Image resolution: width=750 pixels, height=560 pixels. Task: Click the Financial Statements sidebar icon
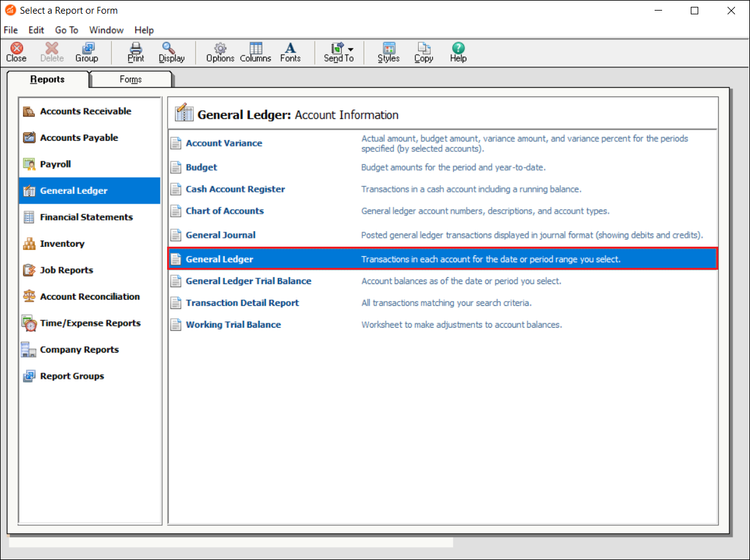[x=29, y=217]
